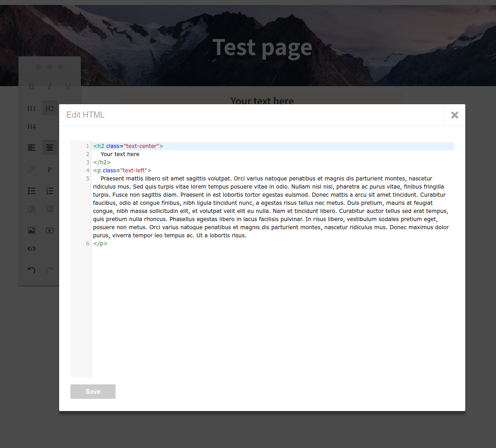496x448 pixels.
Task: Toggle the active H2 heading button
Action: coord(49,108)
